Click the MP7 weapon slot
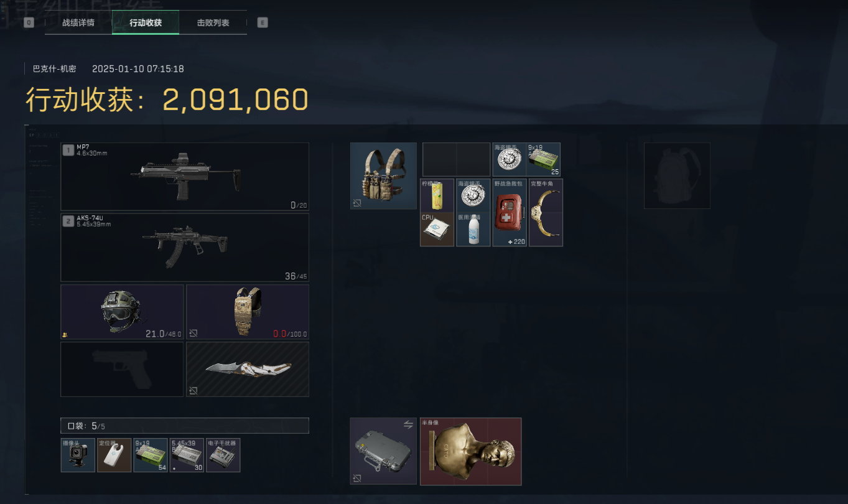 185,177
